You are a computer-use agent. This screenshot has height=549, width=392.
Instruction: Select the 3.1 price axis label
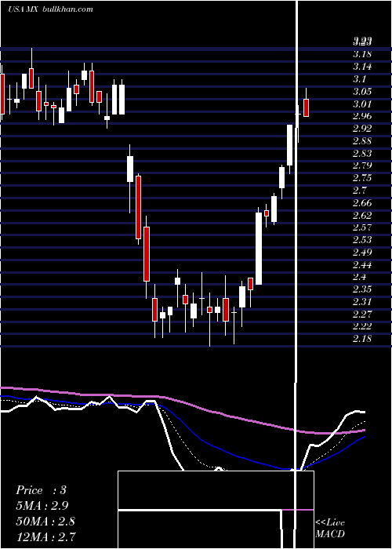coord(359,78)
